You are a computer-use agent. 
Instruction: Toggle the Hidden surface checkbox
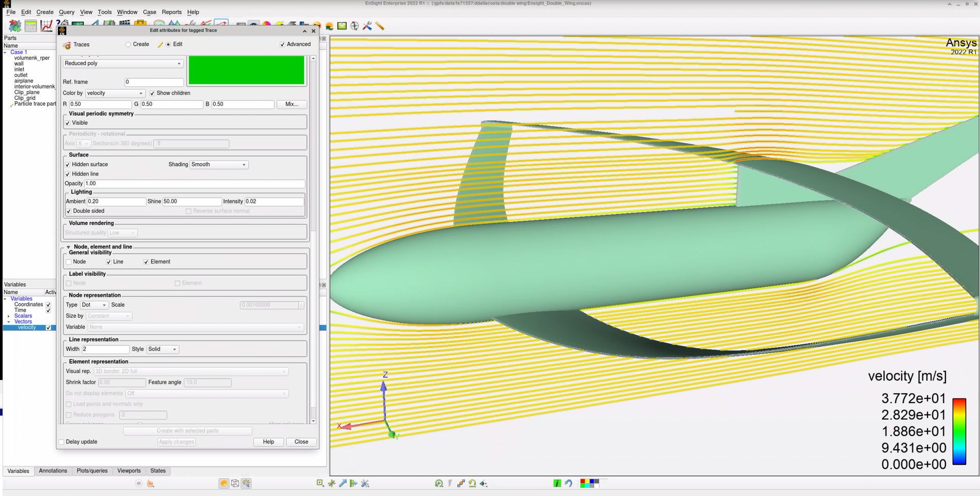point(68,165)
